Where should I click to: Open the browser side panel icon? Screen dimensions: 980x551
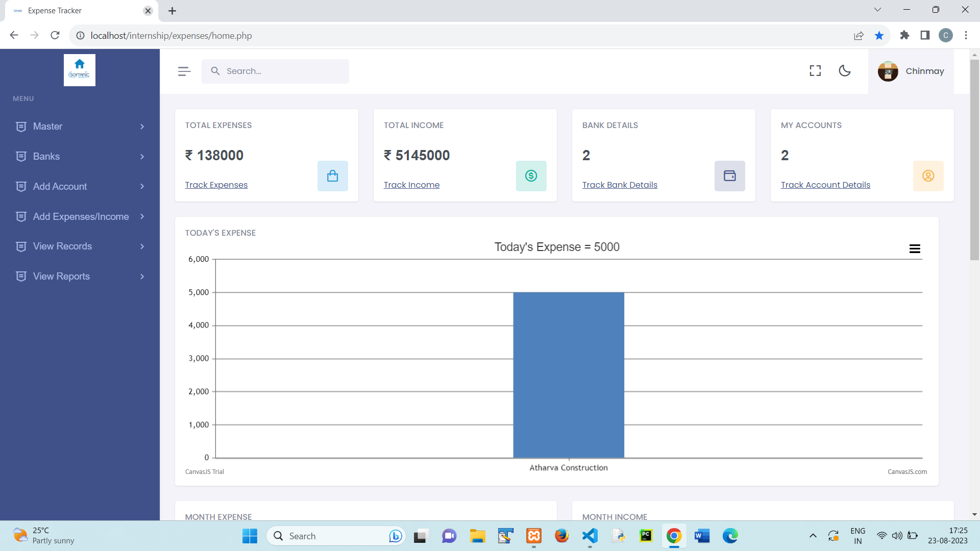pyautogui.click(x=925, y=35)
